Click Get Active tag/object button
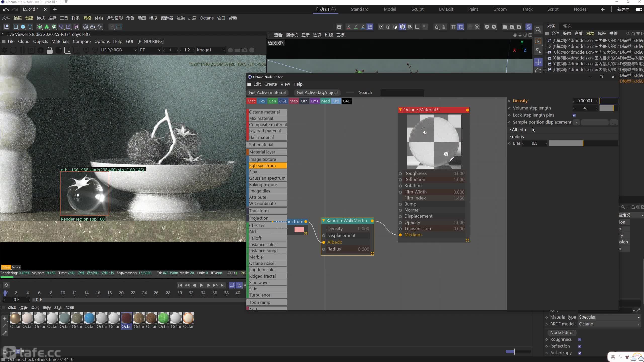 coord(317,93)
